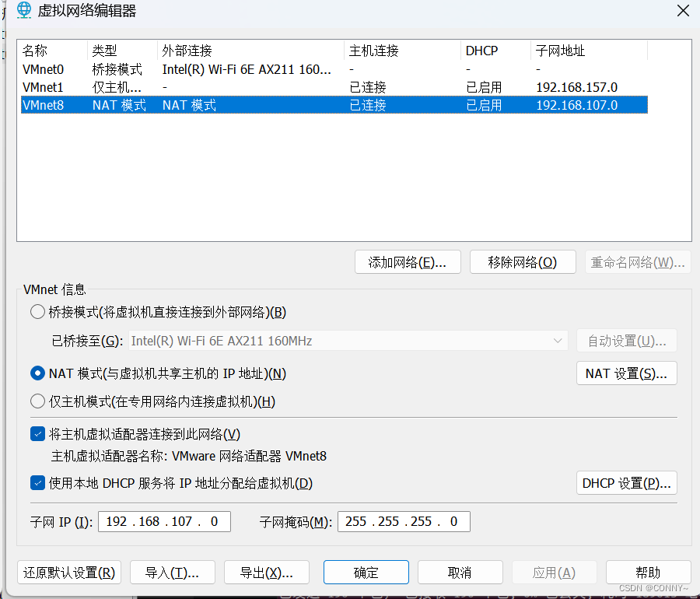Click Intel(R) Wi-Fi 6E AX211 external connection cell
The height and width of the screenshot is (599, 700).
(247, 69)
